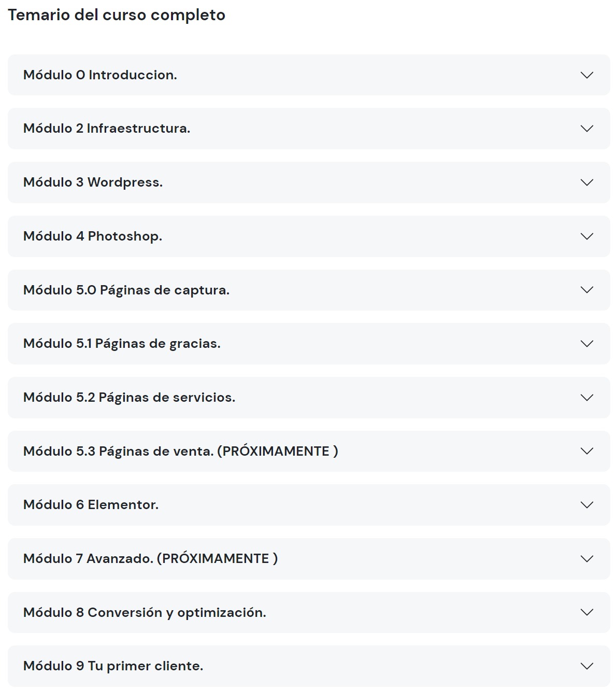Click the Temario del curso completo heading
616x690 pixels.
pyautogui.click(x=117, y=15)
